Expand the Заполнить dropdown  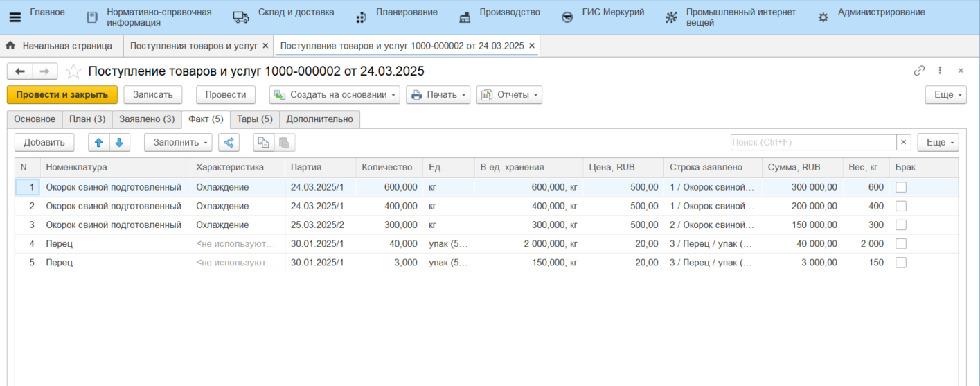(x=178, y=142)
